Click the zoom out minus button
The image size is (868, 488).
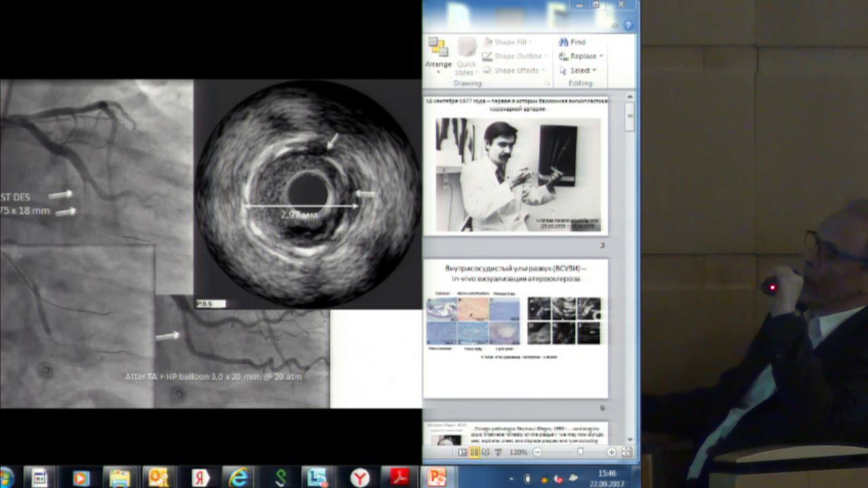pyautogui.click(x=537, y=452)
